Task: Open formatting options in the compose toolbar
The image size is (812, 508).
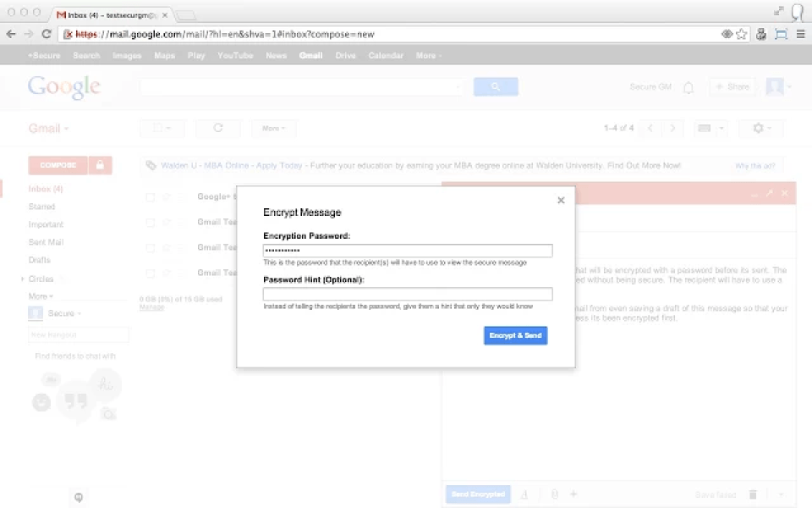Action: pos(524,494)
